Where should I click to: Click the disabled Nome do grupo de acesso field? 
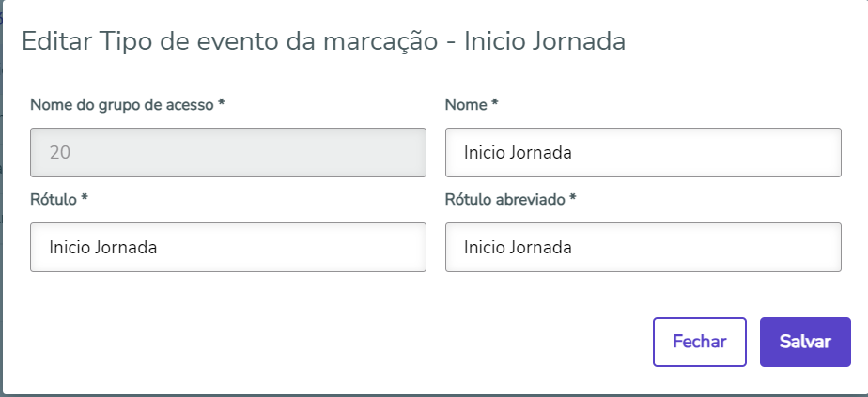pyautogui.click(x=227, y=152)
